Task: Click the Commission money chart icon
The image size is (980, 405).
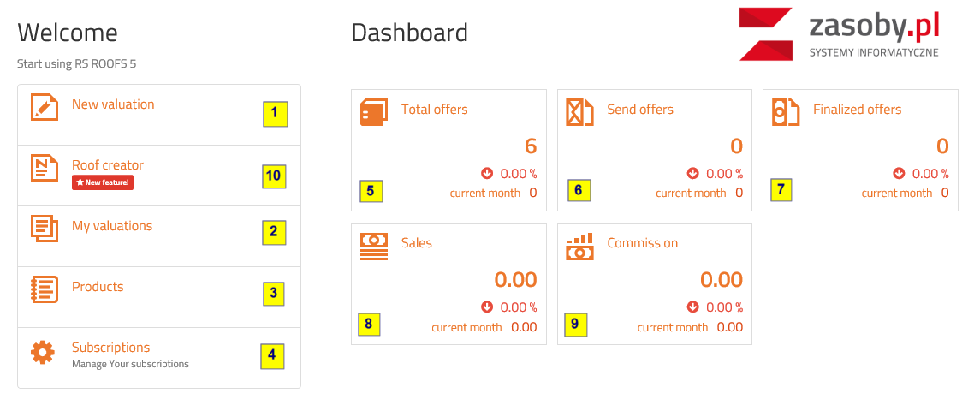Action: point(579,247)
